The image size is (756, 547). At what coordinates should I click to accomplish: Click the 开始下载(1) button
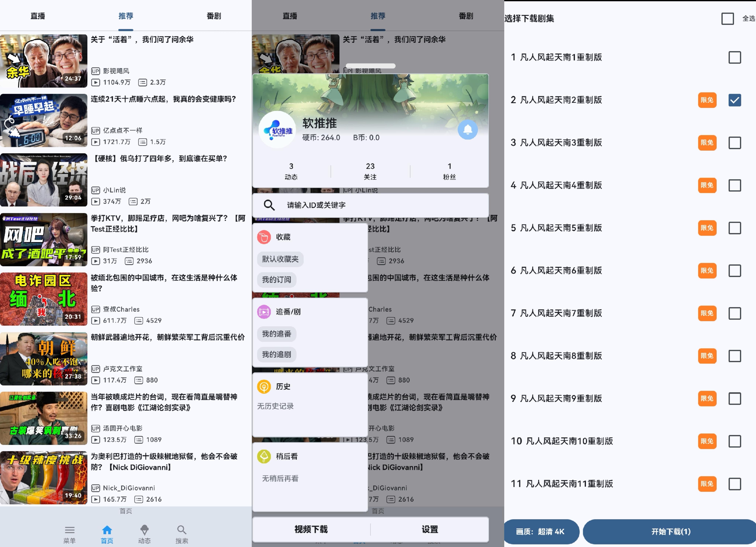[x=670, y=532]
